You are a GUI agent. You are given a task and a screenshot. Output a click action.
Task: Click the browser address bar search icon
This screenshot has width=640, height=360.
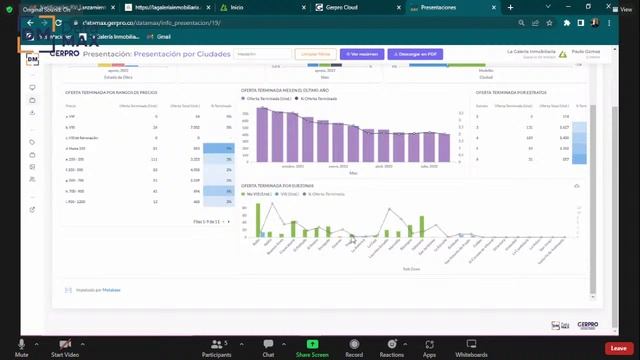click(521, 23)
